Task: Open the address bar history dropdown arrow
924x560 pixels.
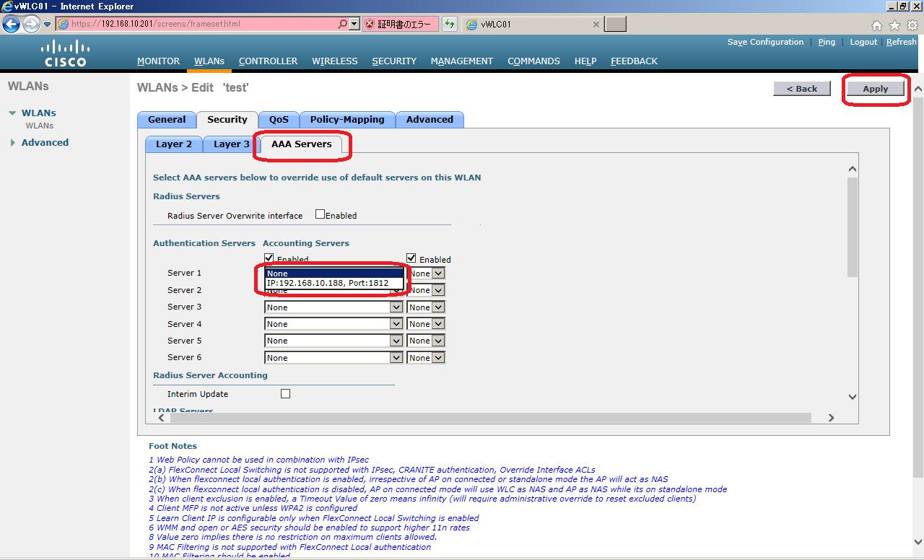Action: pos(354,24)
